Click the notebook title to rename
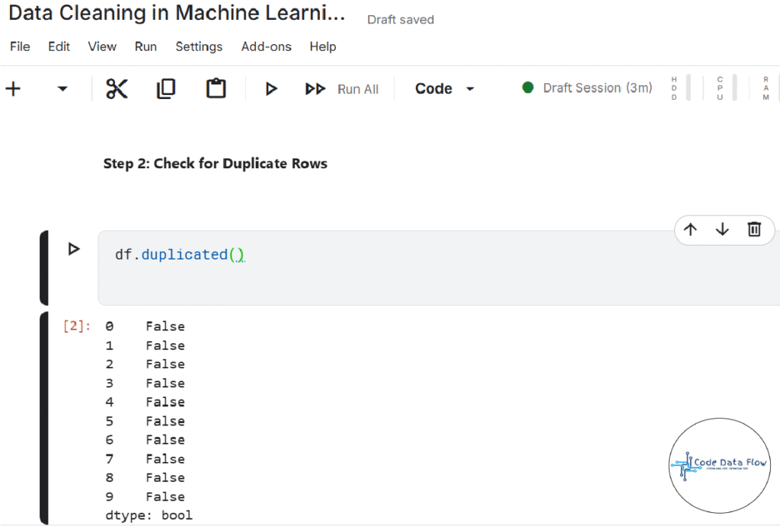 pos(176,14)
